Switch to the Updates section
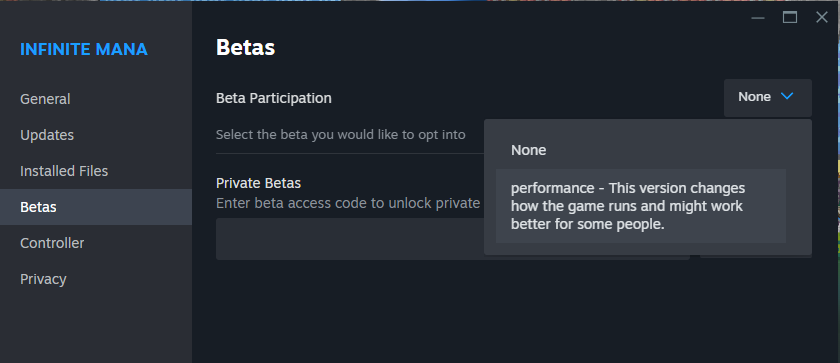Image resolution: width=840 pixels, height=363 pixels. (x=47, y=135)
